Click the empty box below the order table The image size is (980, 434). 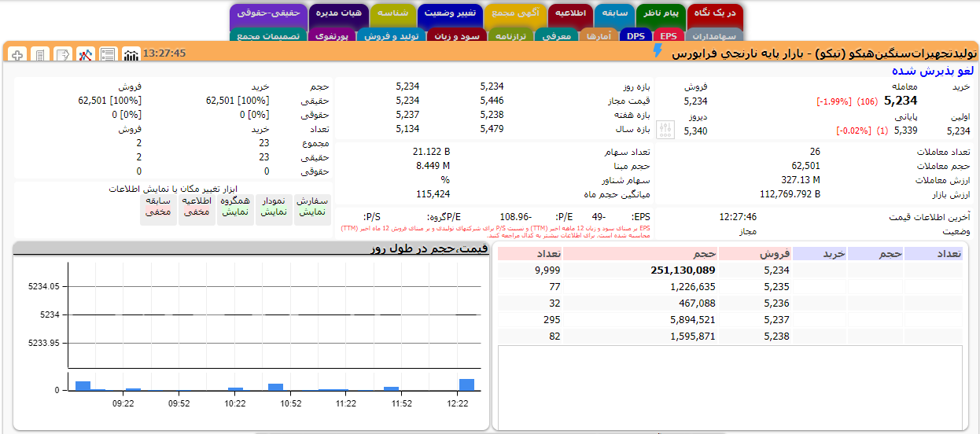coord(729,385)
